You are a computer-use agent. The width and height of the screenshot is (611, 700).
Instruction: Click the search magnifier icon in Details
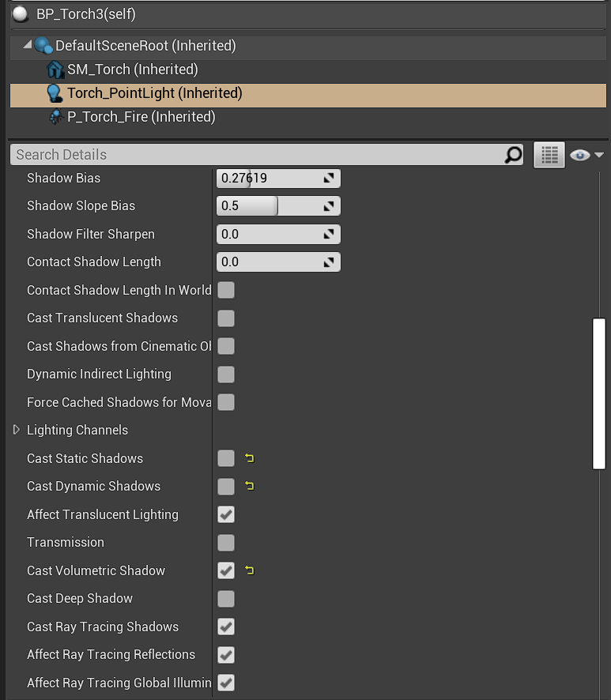(x=513, y=155)
